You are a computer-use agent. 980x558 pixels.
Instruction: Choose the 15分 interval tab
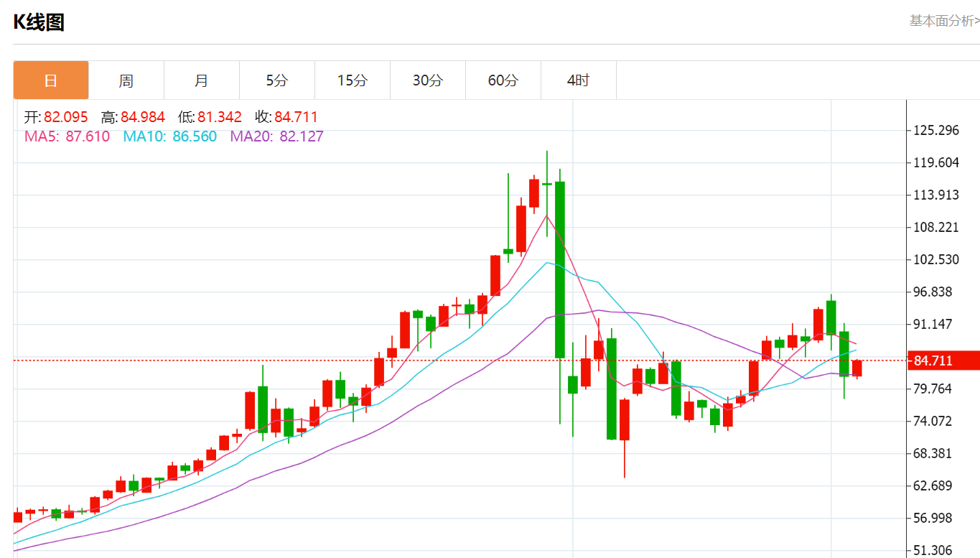[353, 80]
